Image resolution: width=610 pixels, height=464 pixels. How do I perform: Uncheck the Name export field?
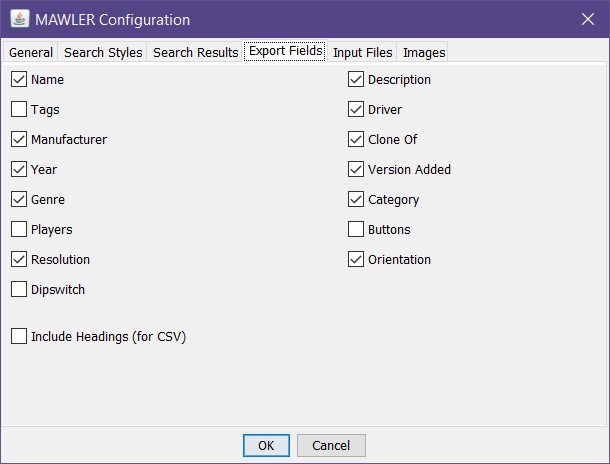coord(20,80)
